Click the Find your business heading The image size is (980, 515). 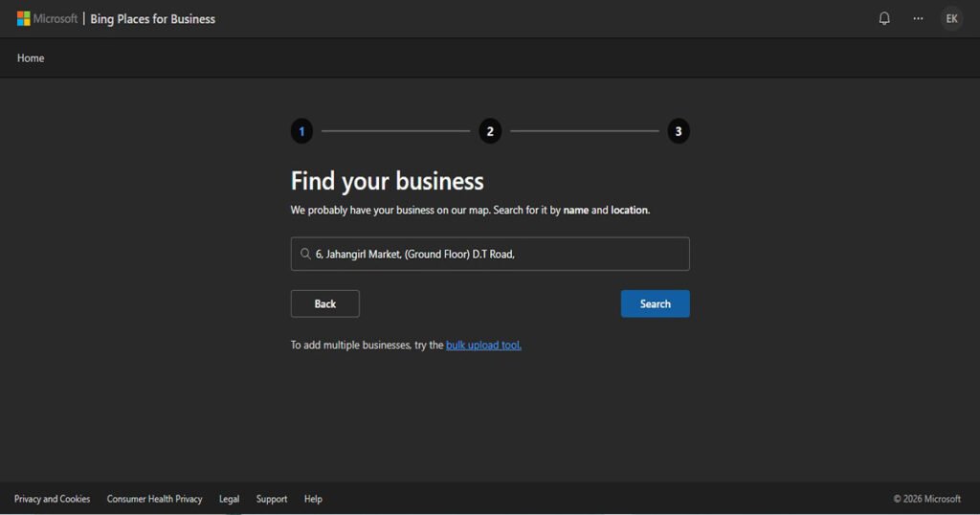coord(387,181)
